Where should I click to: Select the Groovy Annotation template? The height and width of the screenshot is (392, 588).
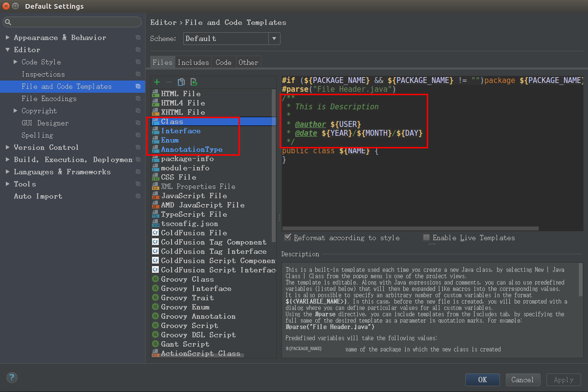(x=198, y=316)
